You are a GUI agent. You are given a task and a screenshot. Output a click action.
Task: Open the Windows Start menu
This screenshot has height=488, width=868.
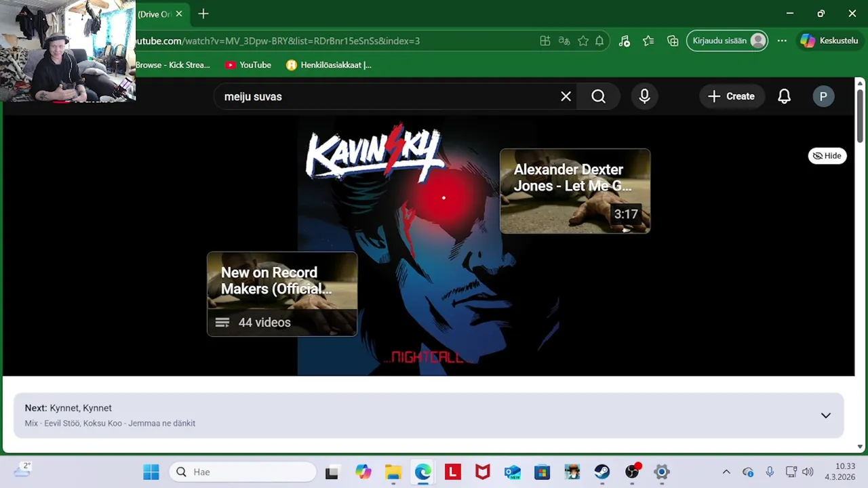tap(151, 472)
